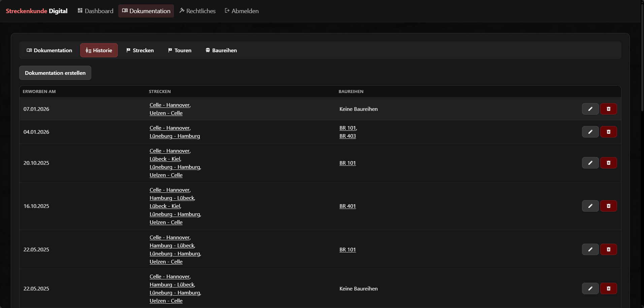Go to Rechtliches in the top navigation
This screenshot has height=308, width=644.
[197, 11]
